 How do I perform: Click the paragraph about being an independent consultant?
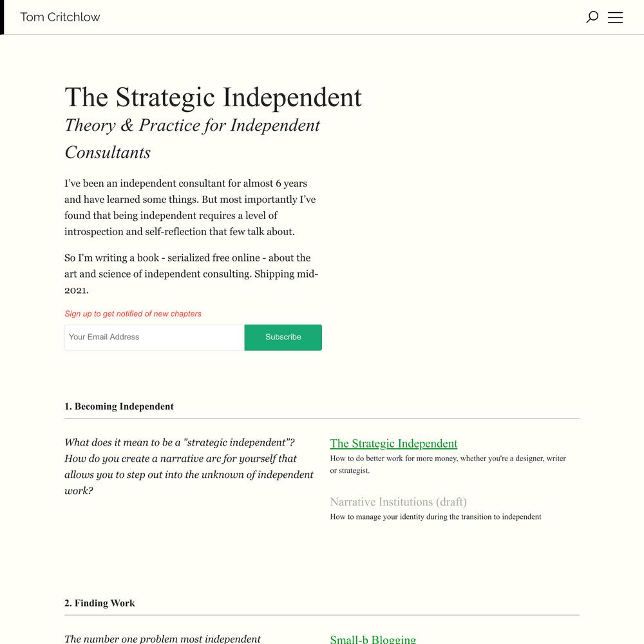point(190,207)
